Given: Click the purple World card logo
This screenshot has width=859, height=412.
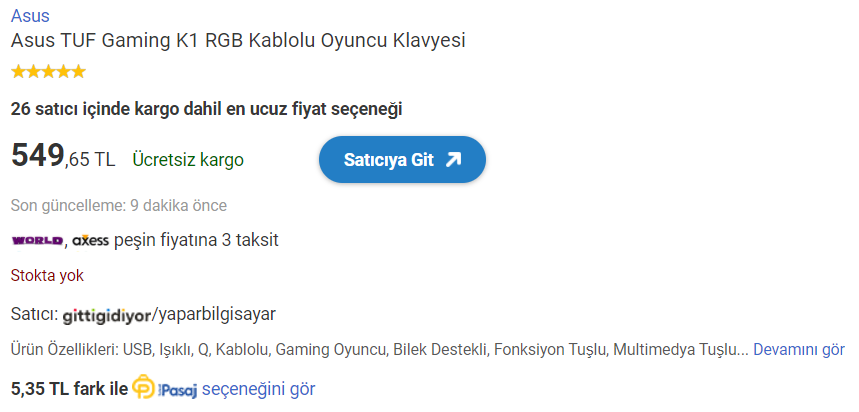Looking at the screenshot, I should click(x=37, y=241).
